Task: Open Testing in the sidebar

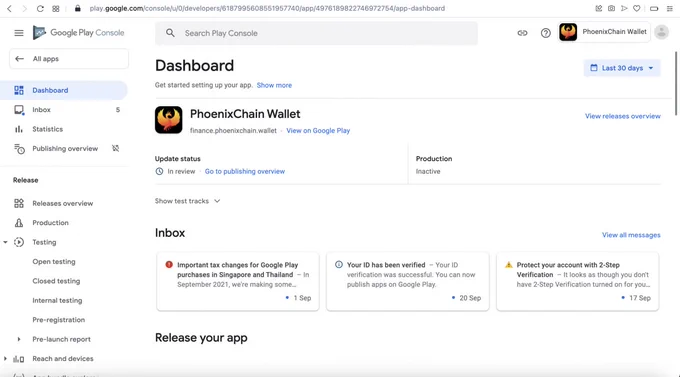Action: tap(44, 242)
